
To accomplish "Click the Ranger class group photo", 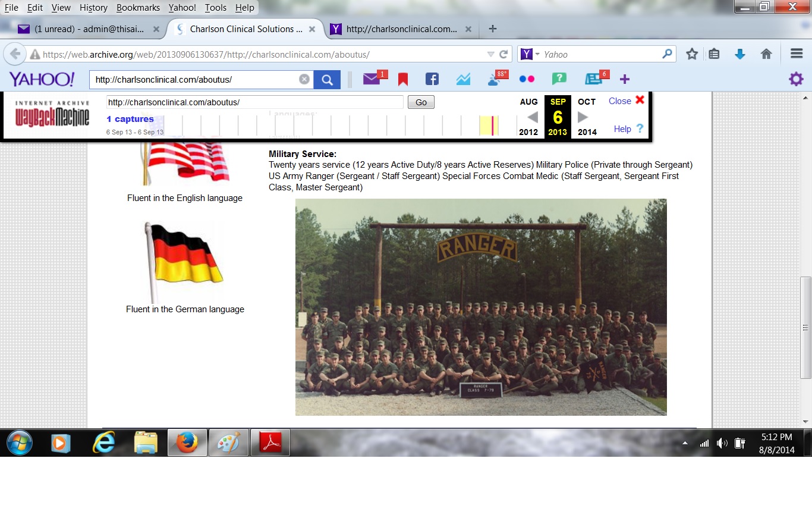I will (481, 307).
